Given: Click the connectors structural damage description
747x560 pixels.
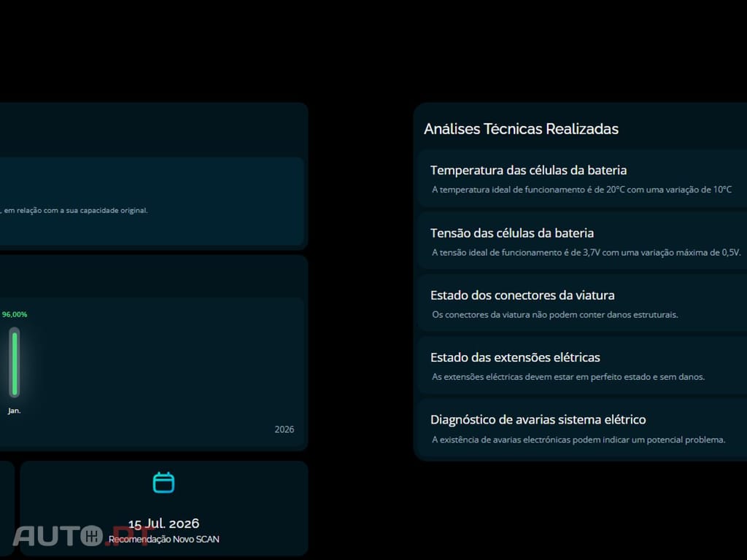Looking at the screenshot, I should click(x=555, y=315).
